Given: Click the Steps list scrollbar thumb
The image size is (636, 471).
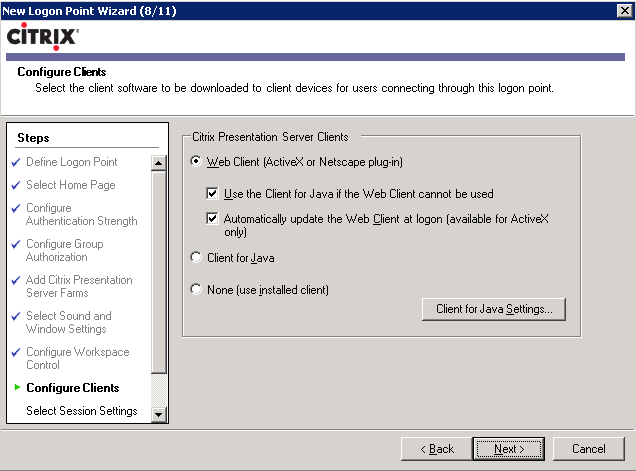Looking at the screenshot, I should pos(159,272).
